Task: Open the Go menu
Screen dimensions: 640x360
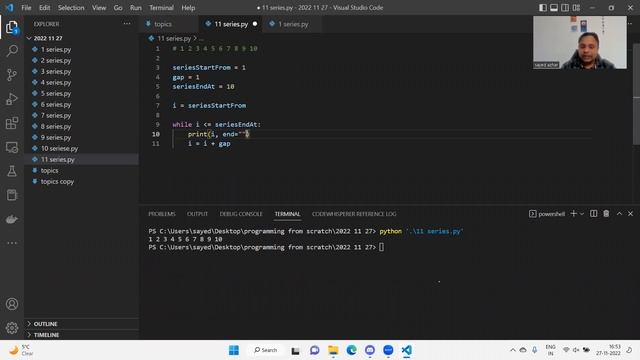Action: (x=118, y=8)
